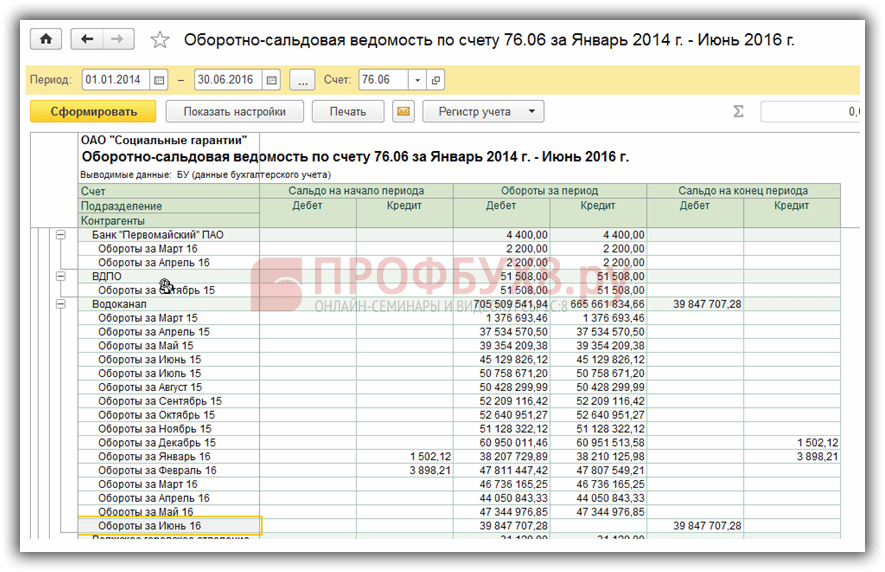
Task: Click the ellipsis period selection button
Action: tap(302, 80)
